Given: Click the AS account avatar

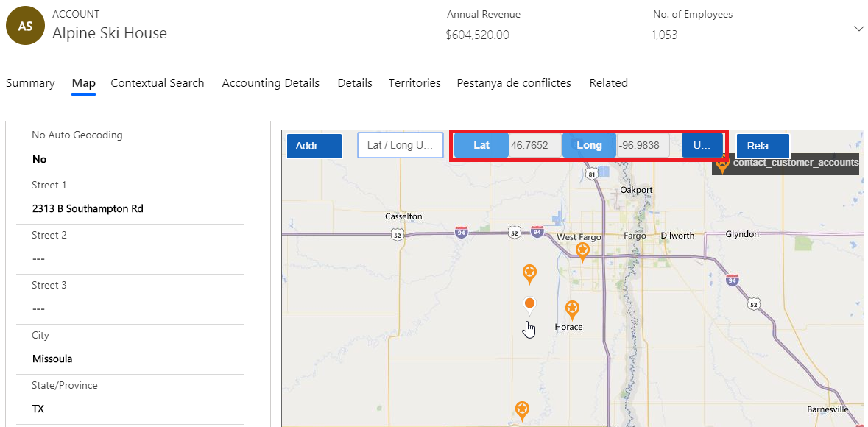Looking at the screenshot, I should point(25,26).
